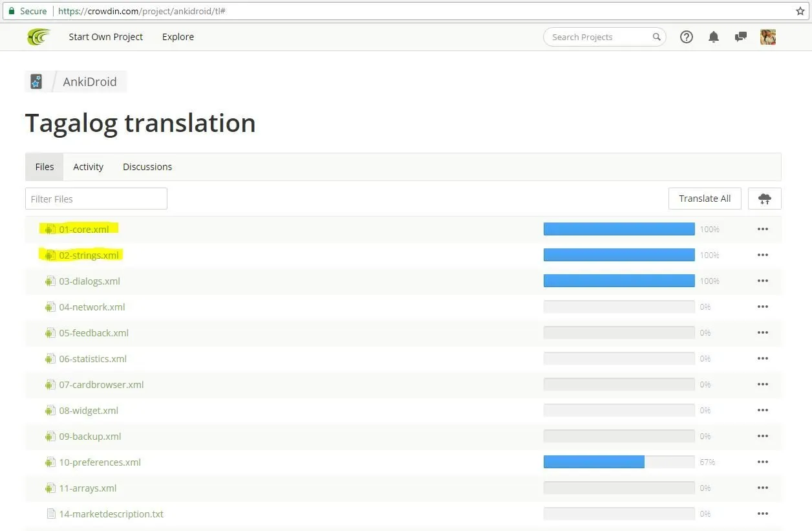Focus the Search Projects field

click(x=604, y=37)
